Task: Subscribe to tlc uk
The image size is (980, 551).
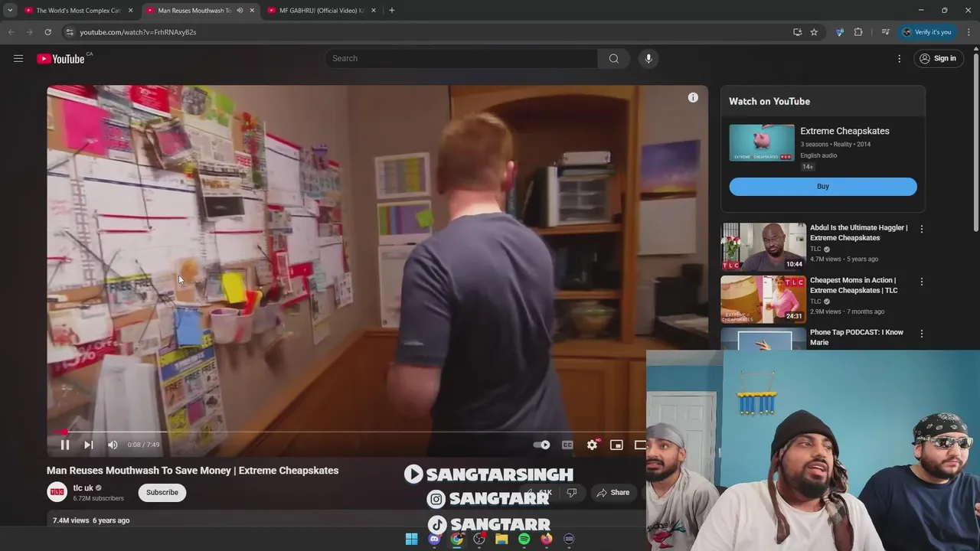Action: pos(162,492)
